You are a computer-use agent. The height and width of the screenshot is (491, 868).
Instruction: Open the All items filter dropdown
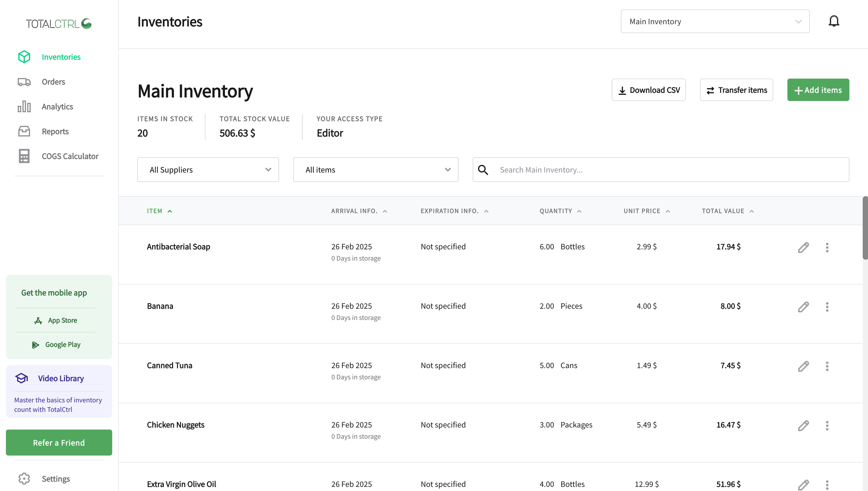coord(375,170)
